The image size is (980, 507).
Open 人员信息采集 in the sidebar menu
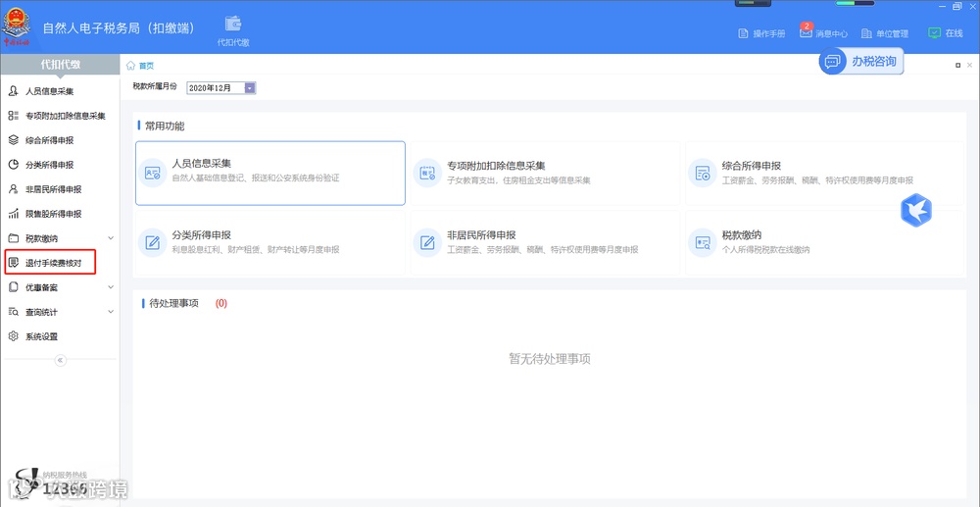click(49, 91)
